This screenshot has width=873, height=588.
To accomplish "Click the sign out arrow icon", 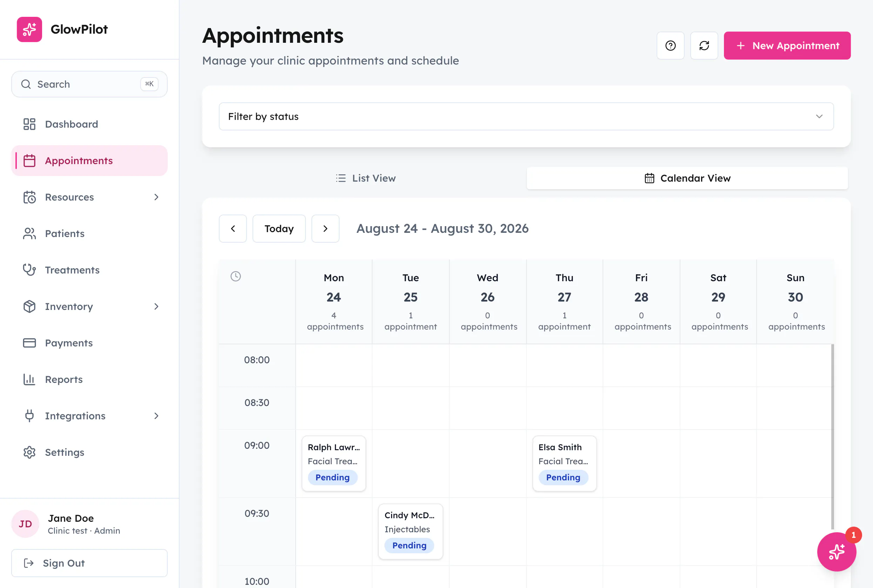I will coord(29,563).
